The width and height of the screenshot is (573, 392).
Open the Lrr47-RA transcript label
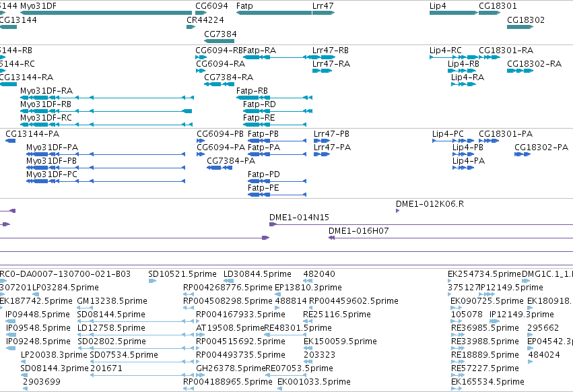331,63
